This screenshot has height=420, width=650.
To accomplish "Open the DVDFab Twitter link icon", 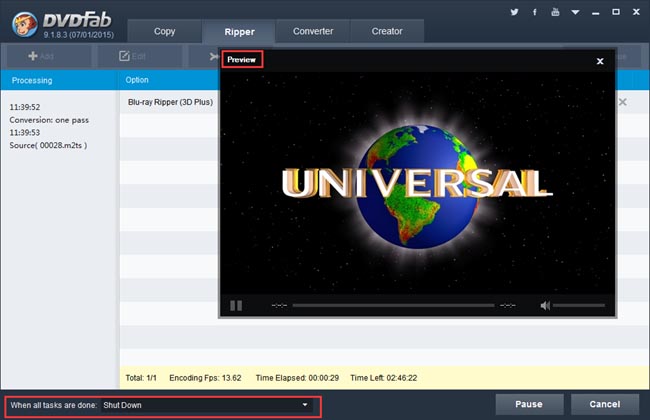I will [514, 12].
